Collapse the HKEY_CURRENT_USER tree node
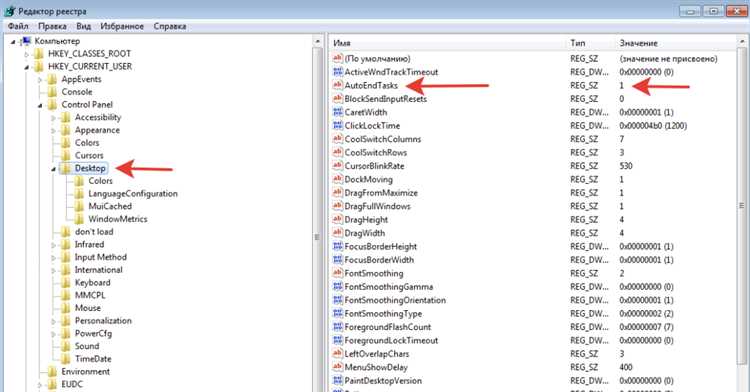Image resolution: width=750 pixels, height=392 pixels. coord(27,67)
